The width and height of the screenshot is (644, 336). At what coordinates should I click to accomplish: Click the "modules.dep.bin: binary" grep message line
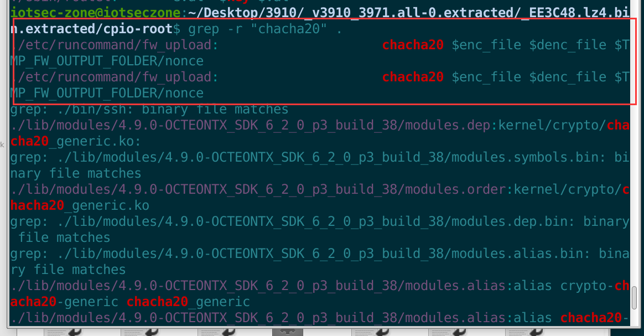(320, 221)
